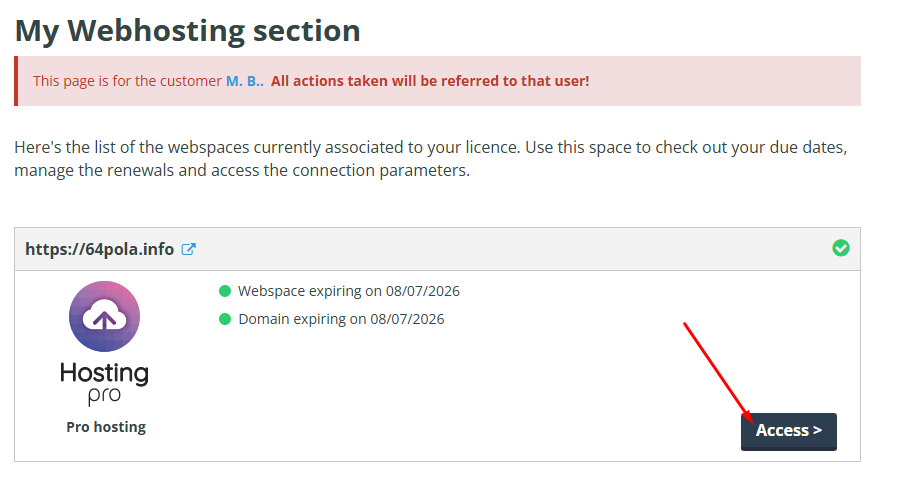Select the Webspace expiring on 08/07/2026 text
Screen dimensions: 898x482
click(x=349, y=291)
